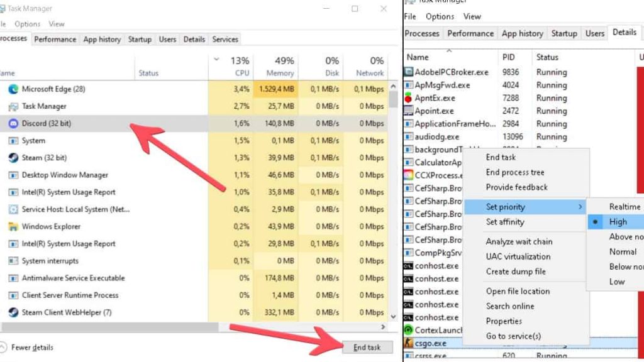Choose Below normal priority
The width and height of the screenshot is (644, 362).
tap(626, 266)
